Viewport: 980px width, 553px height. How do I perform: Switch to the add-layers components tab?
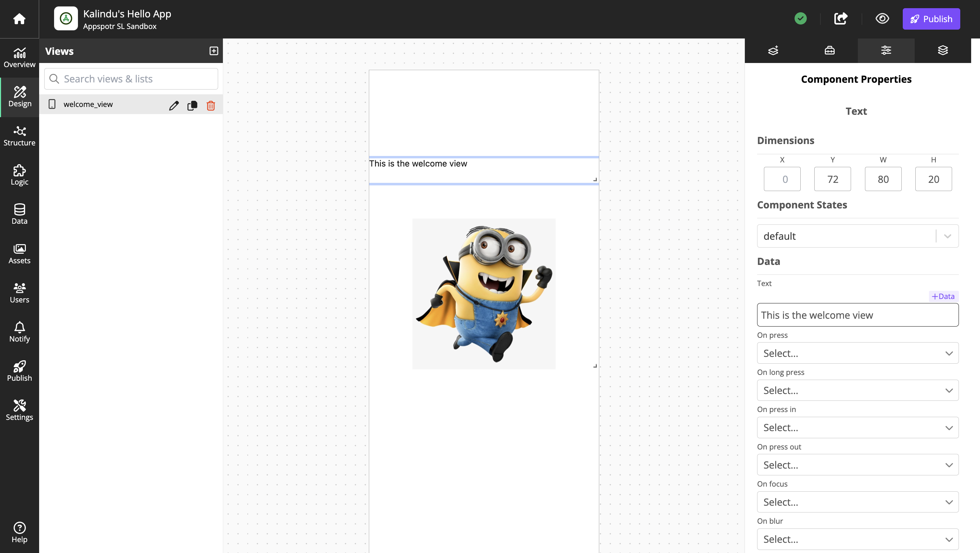pyautogui.click(x=773, y=51)
